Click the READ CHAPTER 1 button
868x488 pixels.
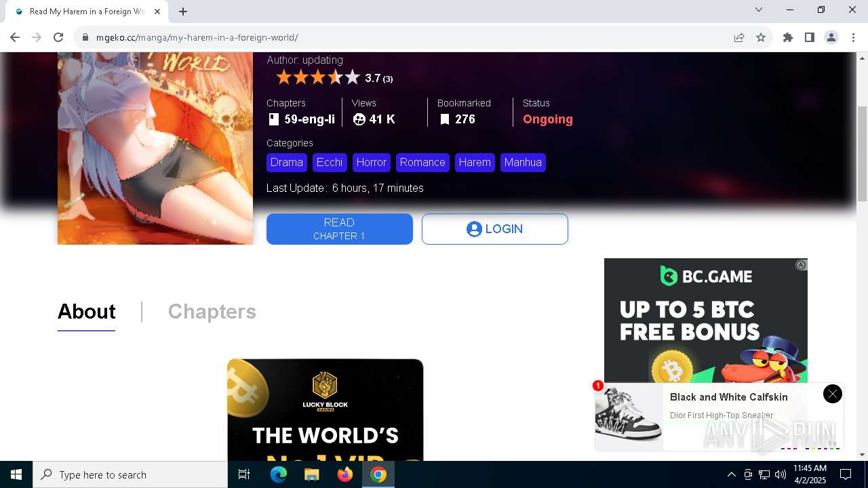pyautogui.click(x=340, y=229)
